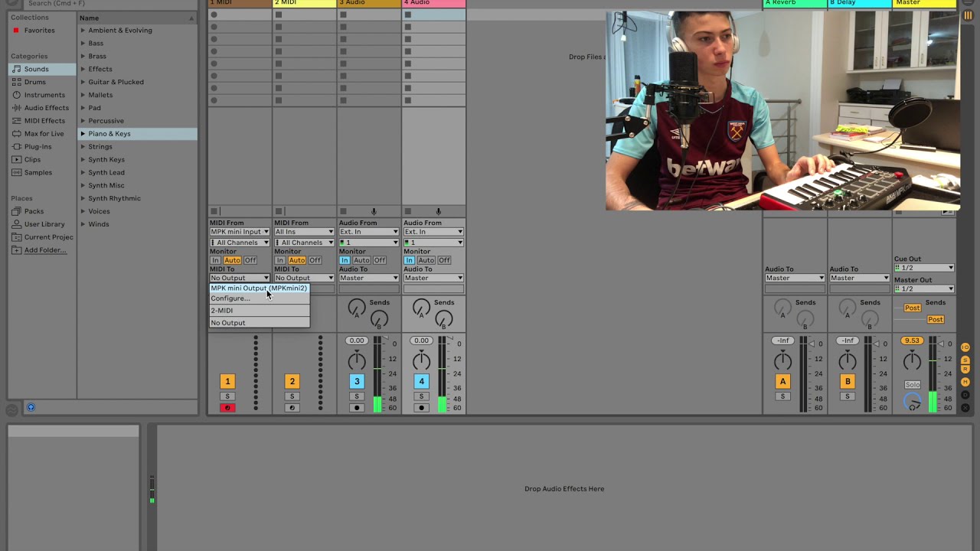Open the Samples category

[42, 173]
